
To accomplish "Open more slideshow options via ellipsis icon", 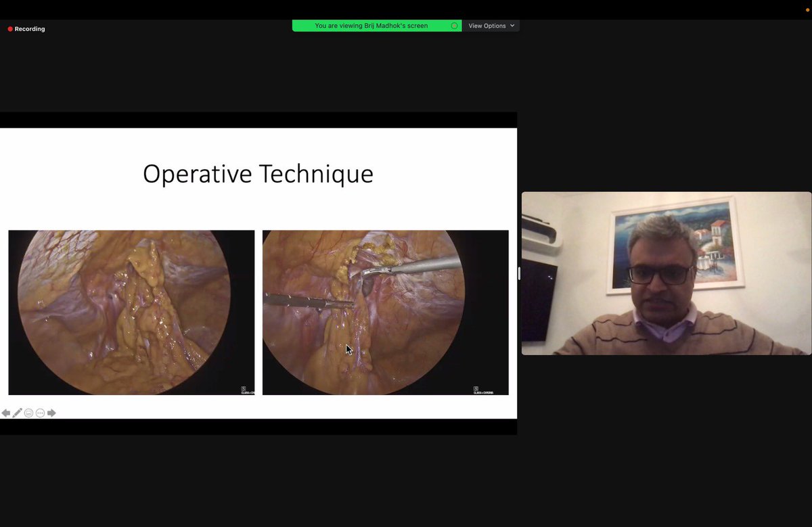I will pyautogui.click(x=39, y=413).
